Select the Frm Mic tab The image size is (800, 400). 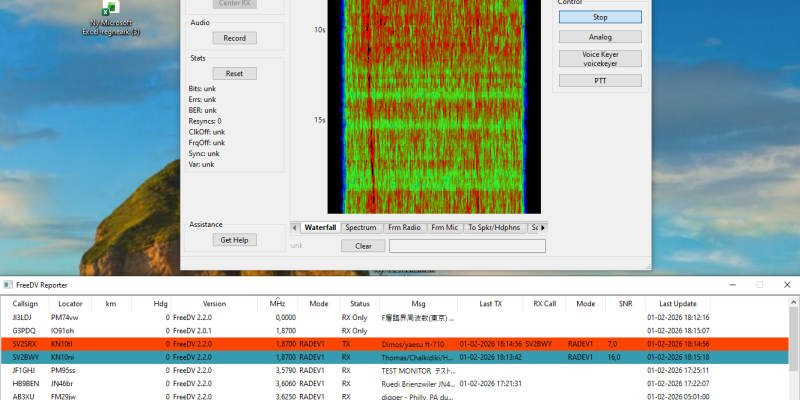pos(445,228)
